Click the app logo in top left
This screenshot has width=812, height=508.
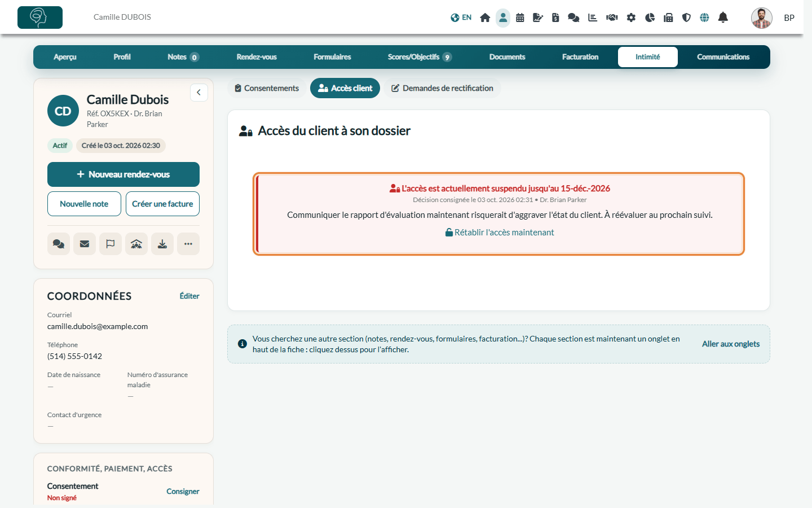pyautogui.click(x=40, y=17)
